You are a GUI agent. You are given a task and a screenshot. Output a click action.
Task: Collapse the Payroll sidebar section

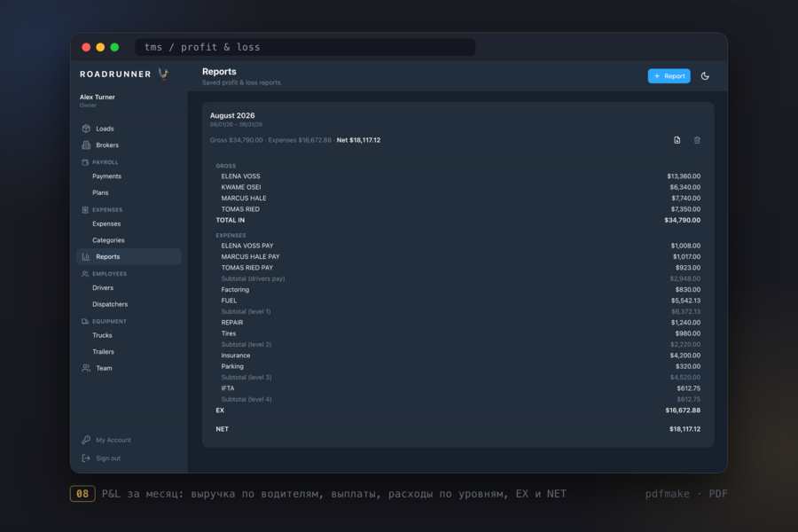100,162
